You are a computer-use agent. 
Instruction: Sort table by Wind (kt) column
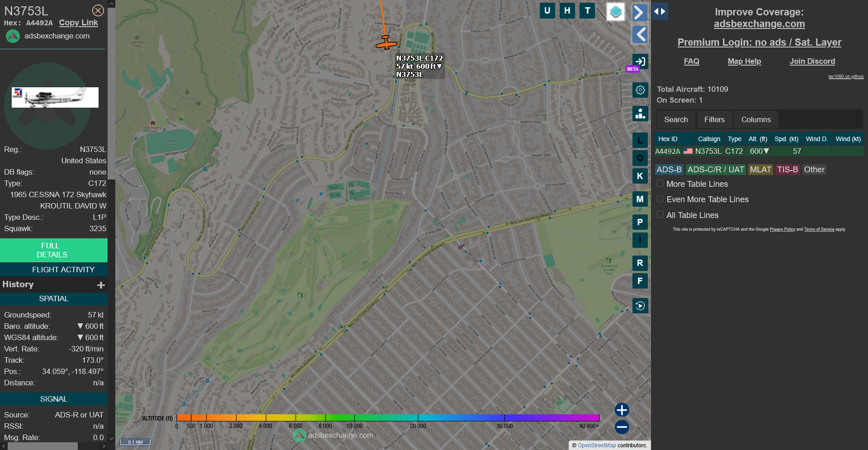click(x=848, y=139)
